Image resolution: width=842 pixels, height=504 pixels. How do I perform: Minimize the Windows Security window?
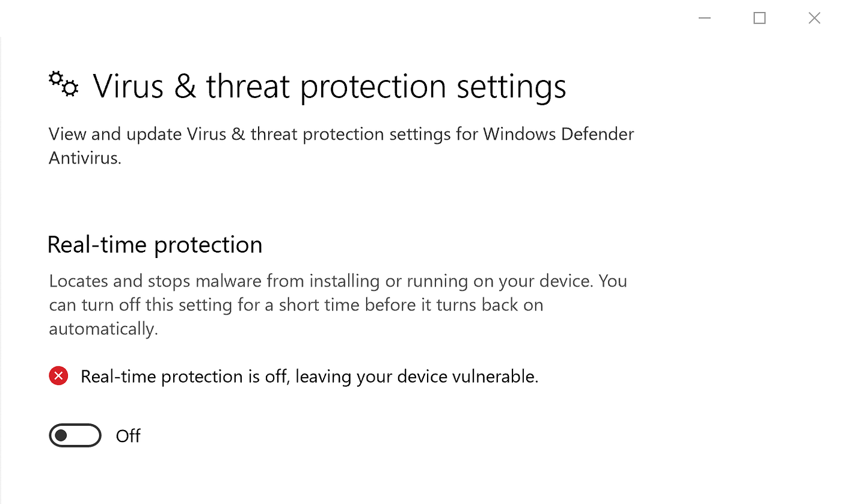point(705,18)
